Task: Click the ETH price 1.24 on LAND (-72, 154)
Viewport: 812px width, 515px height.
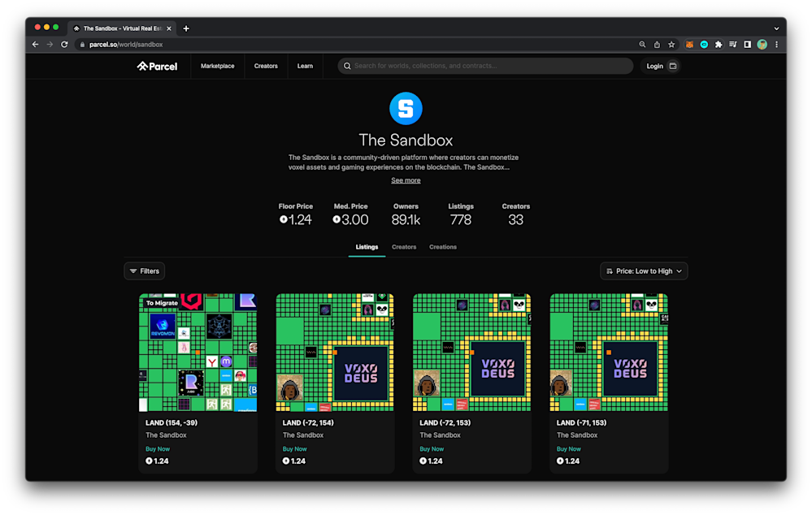Action: (x=294, y=461)
